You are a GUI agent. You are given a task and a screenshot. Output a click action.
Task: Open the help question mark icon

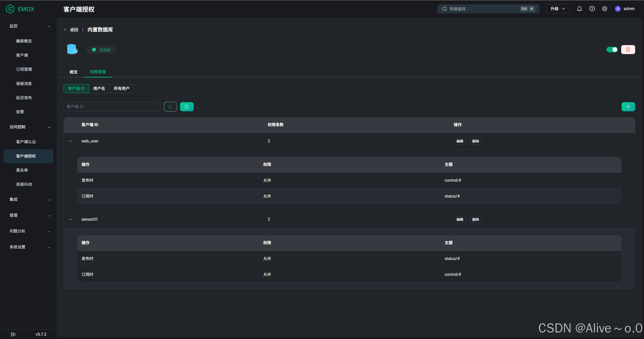(x=592, y=9)
